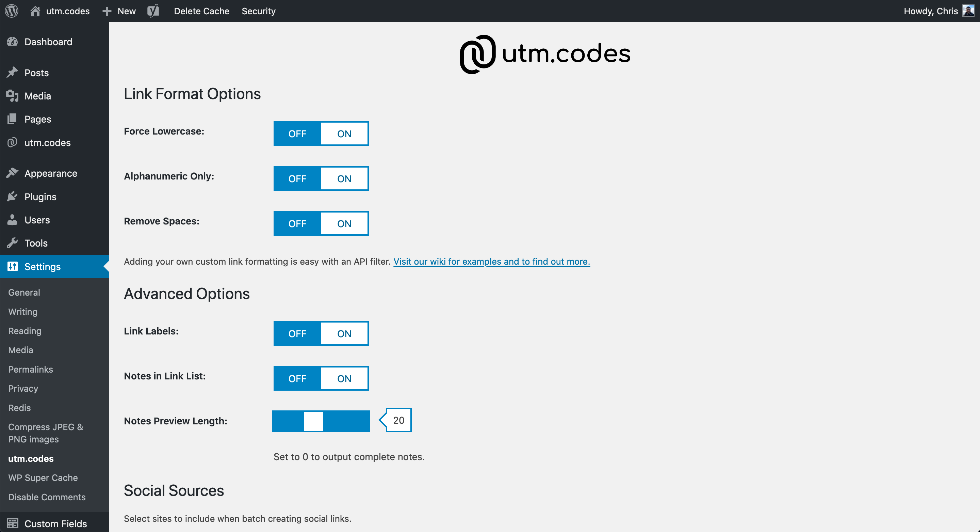Click the Notes Preview Length value box showing 20

[x=398, y=420]
